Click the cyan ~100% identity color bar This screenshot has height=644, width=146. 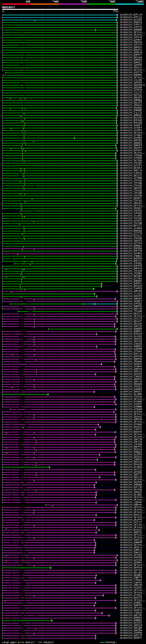130,4
